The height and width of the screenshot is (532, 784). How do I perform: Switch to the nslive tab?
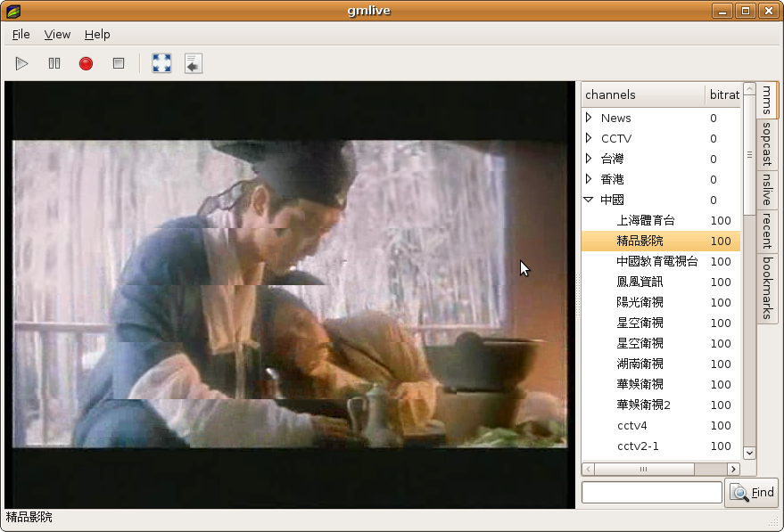[x=767, y=189]
